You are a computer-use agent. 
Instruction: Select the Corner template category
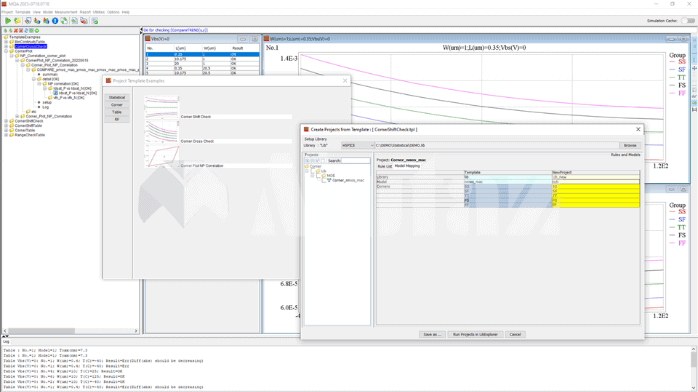click(117, 105)
